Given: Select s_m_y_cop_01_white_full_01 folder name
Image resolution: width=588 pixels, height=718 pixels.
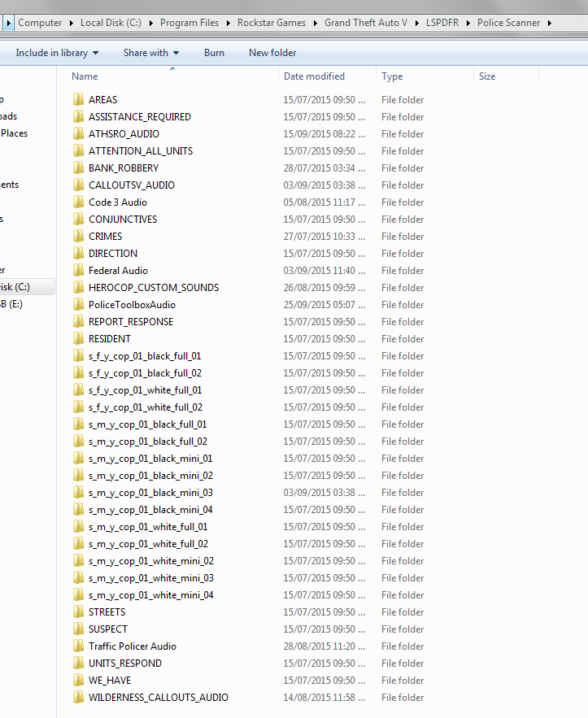Looking at the screenshot, I should 148,527.
